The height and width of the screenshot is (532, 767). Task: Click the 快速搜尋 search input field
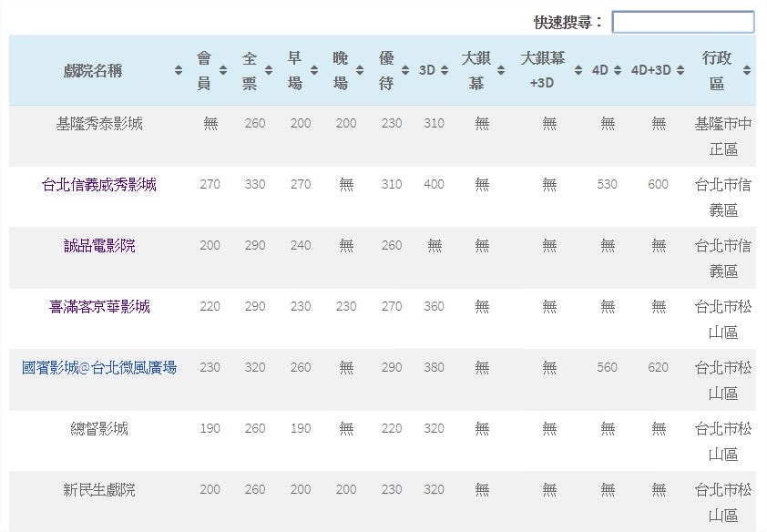[x=682, y=22]
